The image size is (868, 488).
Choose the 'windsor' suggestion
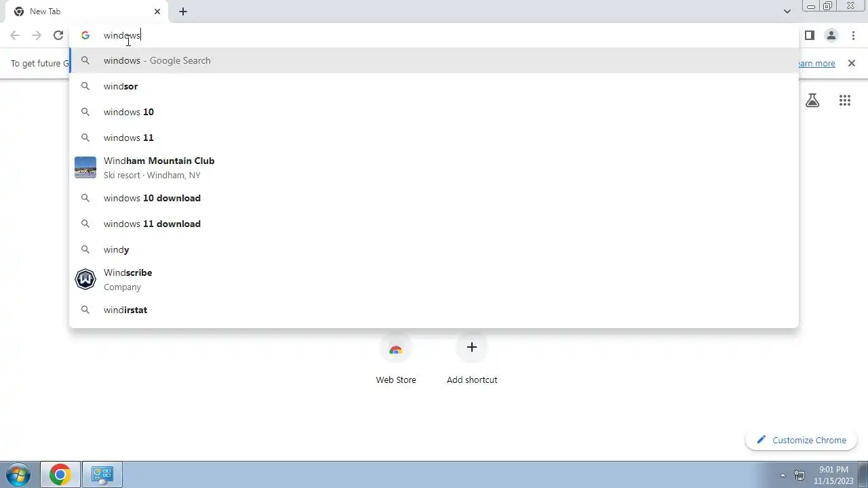pos(434,86)
